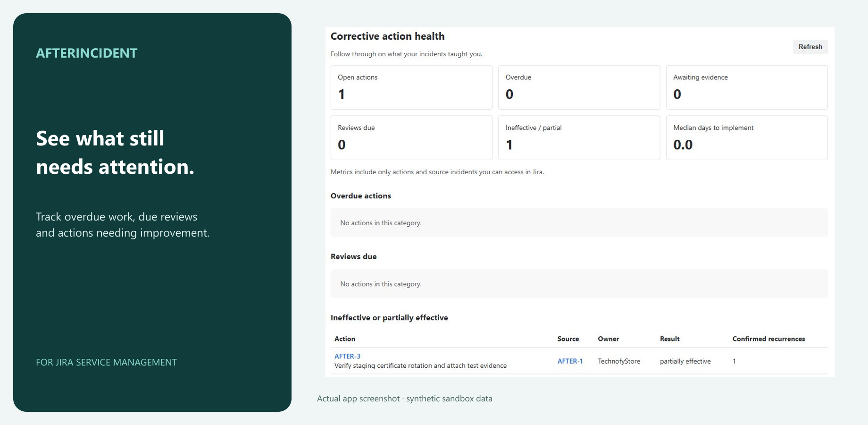Click the 'partially effective' result cell

[685, 361]
